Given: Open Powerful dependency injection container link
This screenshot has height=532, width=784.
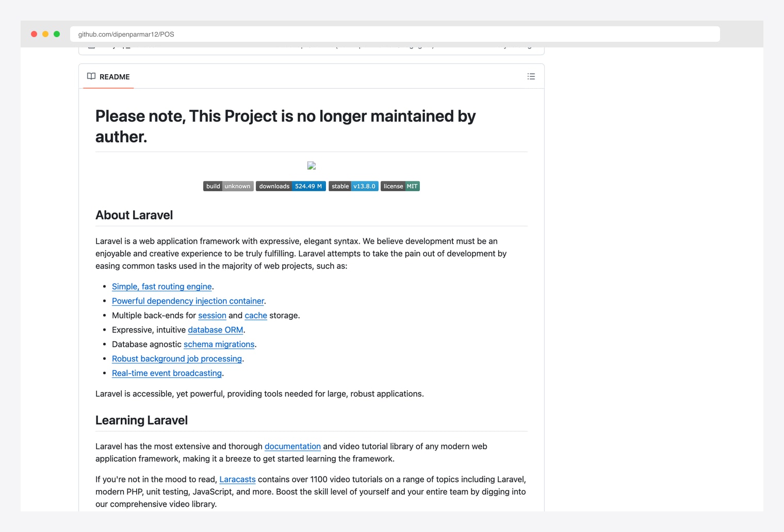Looking at the screenshot, I should 188,301.
